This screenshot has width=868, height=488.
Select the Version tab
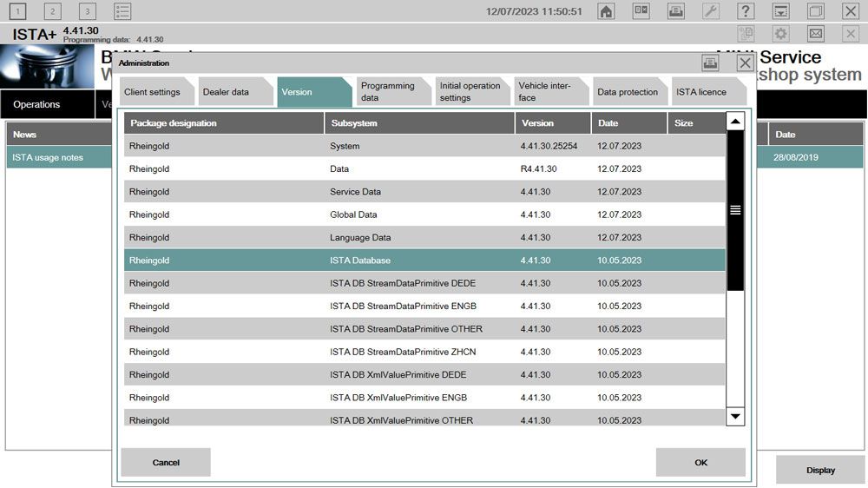(314, 91)
